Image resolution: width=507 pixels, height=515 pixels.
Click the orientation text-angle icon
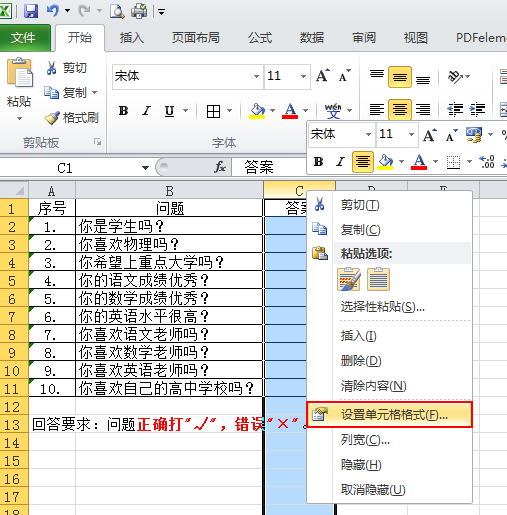[455, 77]
